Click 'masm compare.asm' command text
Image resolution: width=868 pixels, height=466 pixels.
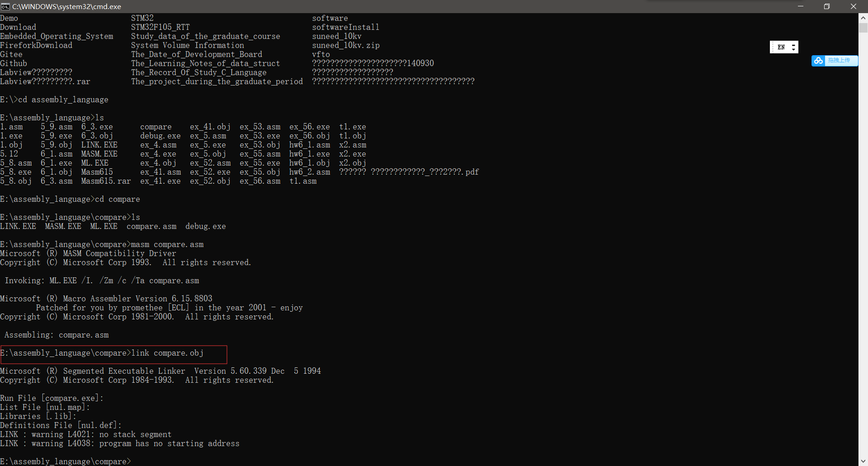167,244
